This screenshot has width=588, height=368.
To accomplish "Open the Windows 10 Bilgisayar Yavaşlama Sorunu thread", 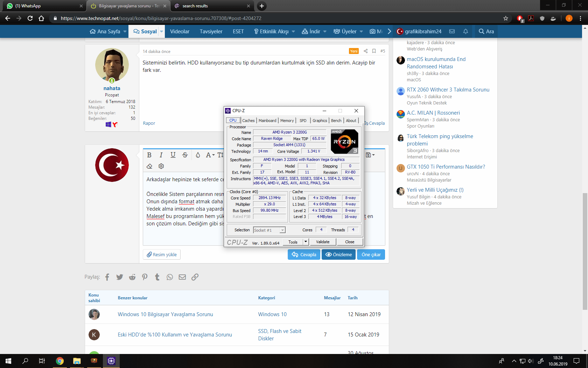I will [166, 314].
